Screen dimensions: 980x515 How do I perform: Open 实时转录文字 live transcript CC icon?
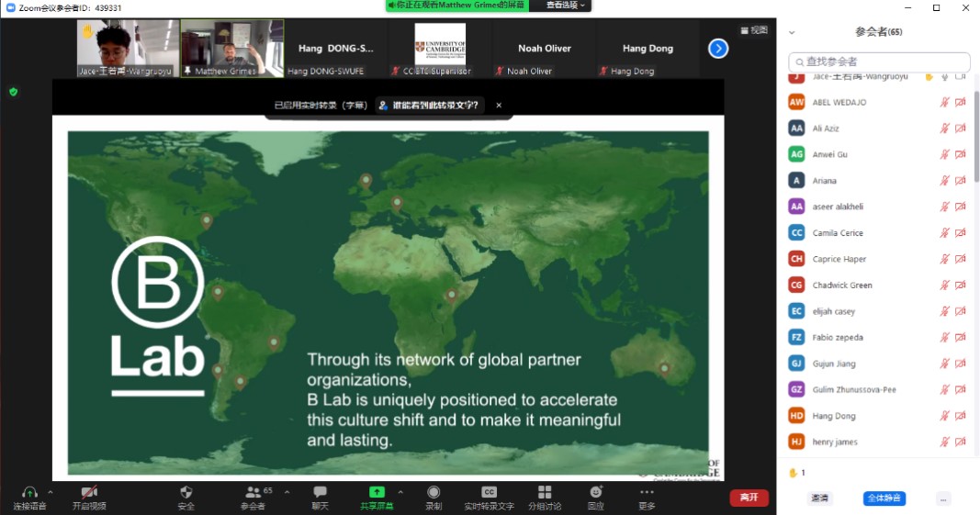[x=489, y=492]
